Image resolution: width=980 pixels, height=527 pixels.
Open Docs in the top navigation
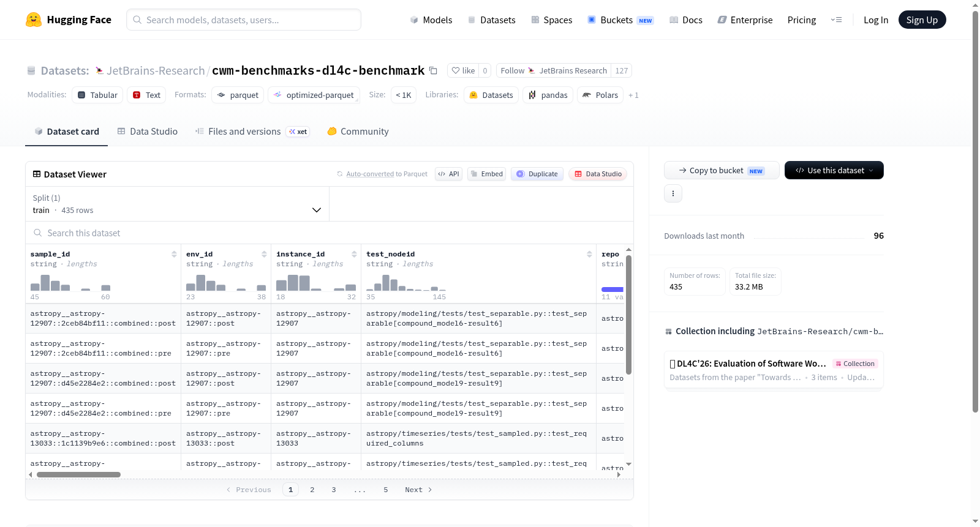(x=686, y=20)
